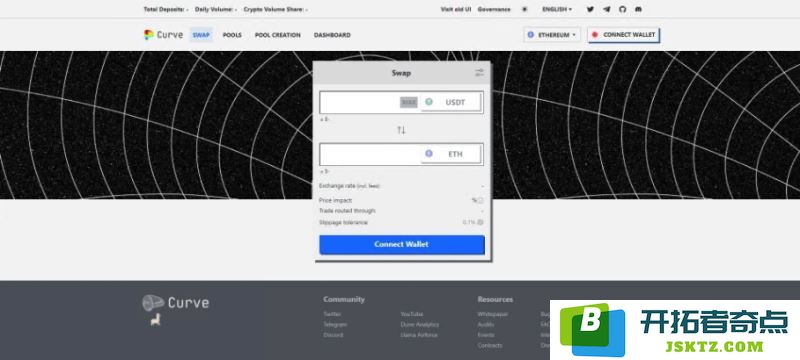Click the USDT amount input field

[360, 102]
